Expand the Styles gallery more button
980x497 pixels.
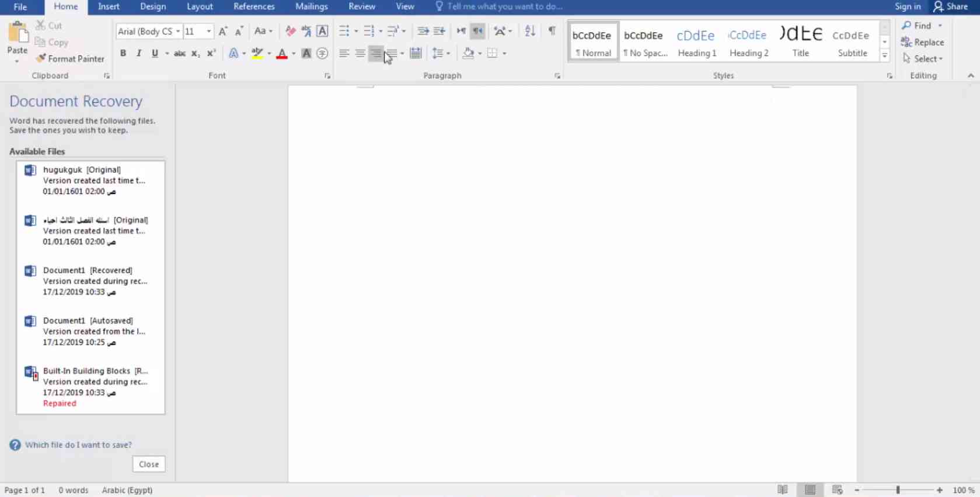pos(885,55)
